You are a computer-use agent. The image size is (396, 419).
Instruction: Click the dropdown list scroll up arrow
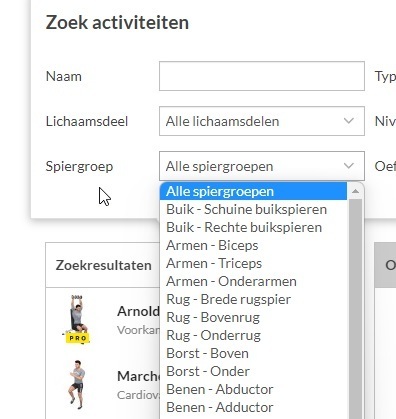click(x=355, y=191)
